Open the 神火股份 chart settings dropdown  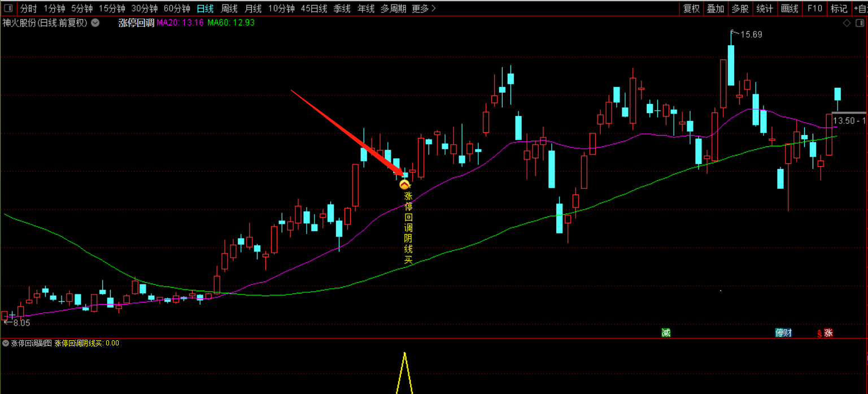pyautogui.click(x=95, y=23)
